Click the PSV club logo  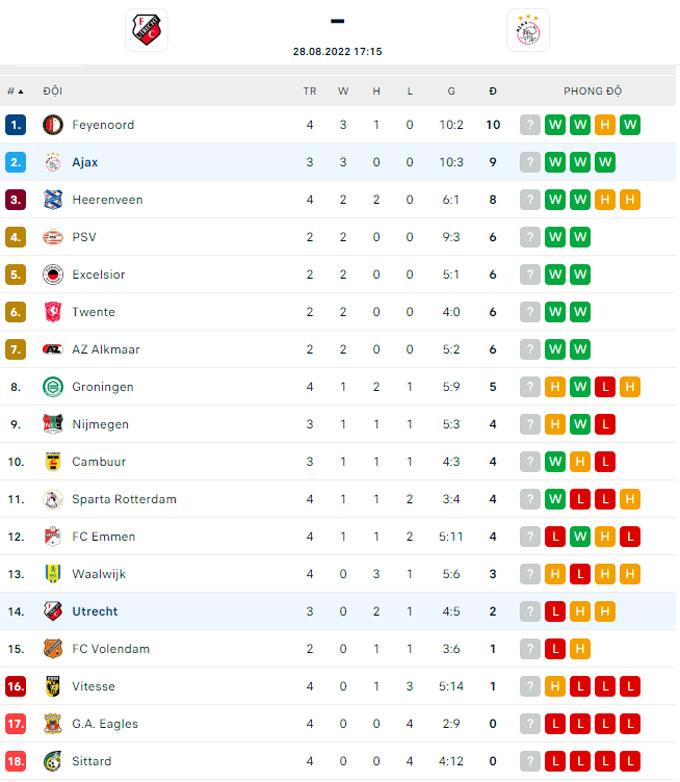(53, 237)
